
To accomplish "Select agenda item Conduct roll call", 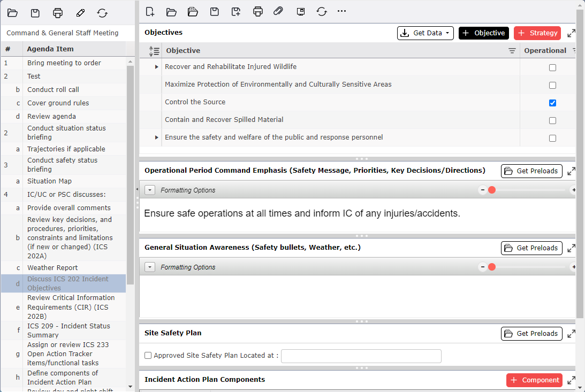I will point(53,89).
